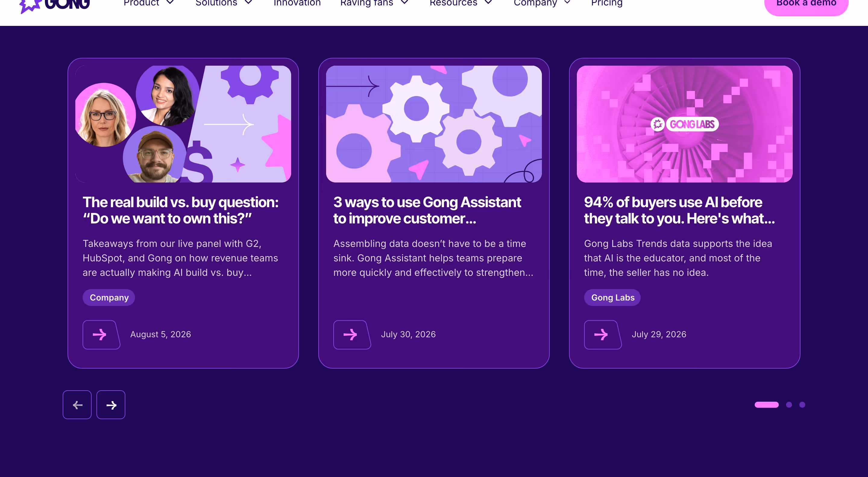Viewport: 868px width, 477px height.
Task: Click the gears illustration thumbnail
Action: pos(434,124)
